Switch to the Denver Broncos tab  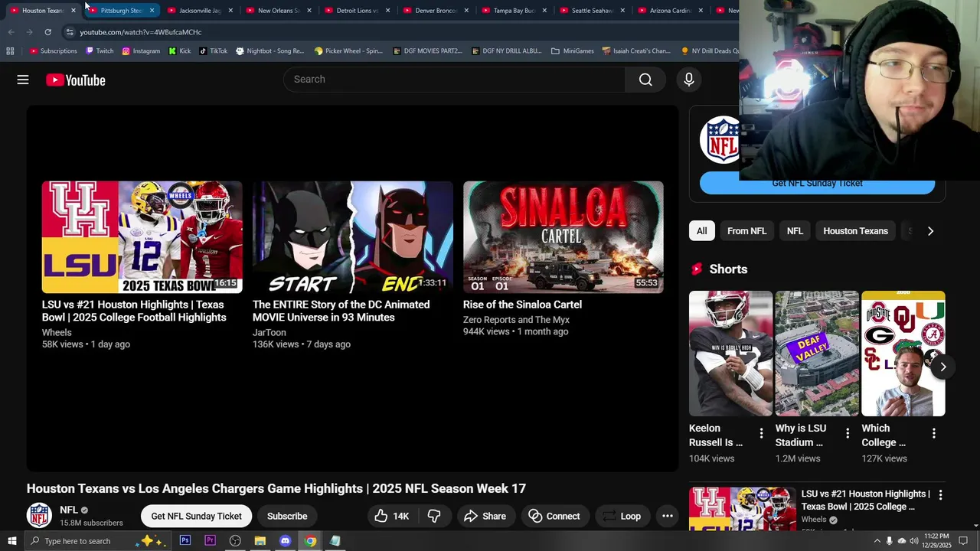(x=435, y=11)
